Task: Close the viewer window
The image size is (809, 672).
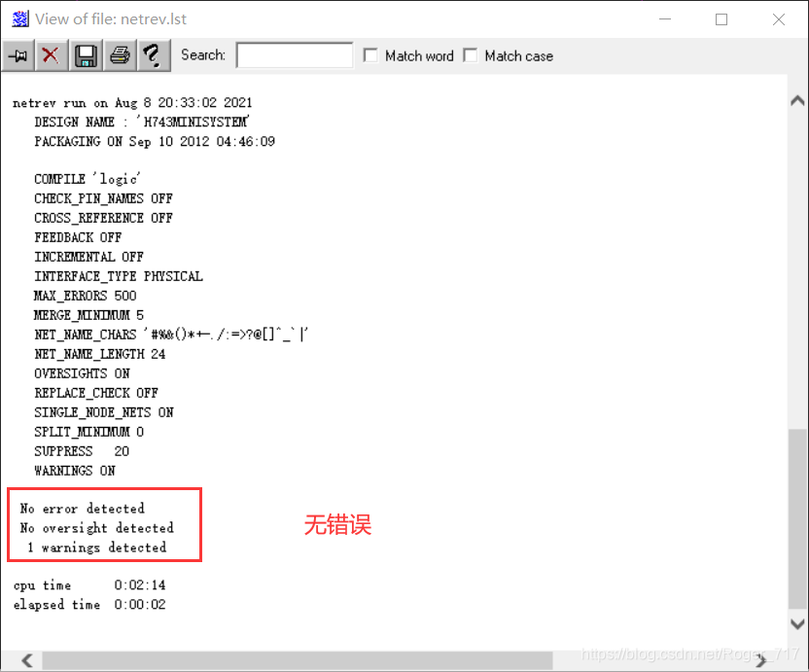Action: (779, 19)
